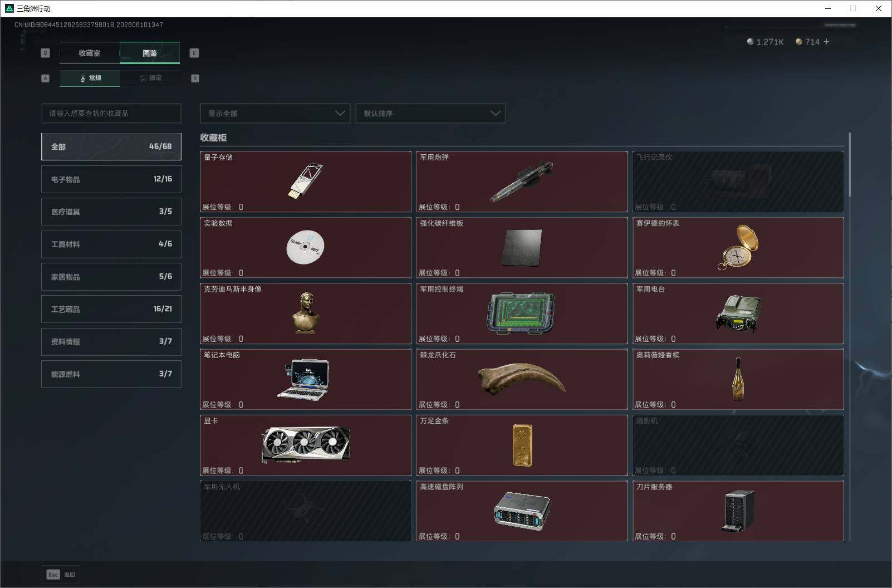Open the 显卡 graphics card item
The height and width of the screenshot is (588, 892).
[306, 445]
